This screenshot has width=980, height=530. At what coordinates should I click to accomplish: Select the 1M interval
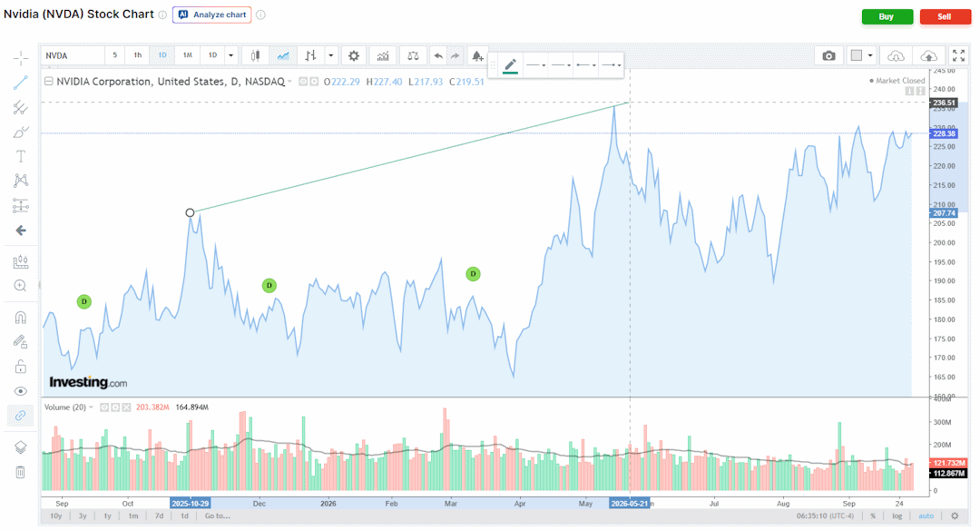pyautogui.click(x=188, y=55)
